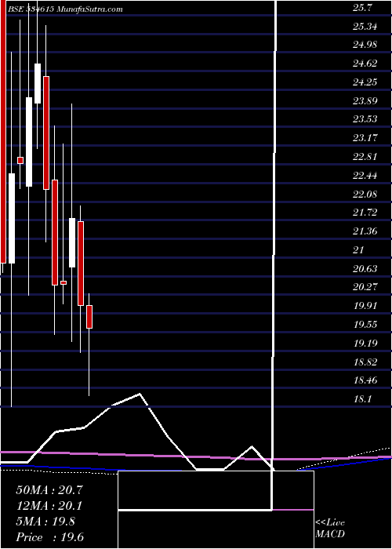The width and height of the screenshot is (392, 549).
Task: Click the tiny red candle near 20.27
Action: [64, 282]
